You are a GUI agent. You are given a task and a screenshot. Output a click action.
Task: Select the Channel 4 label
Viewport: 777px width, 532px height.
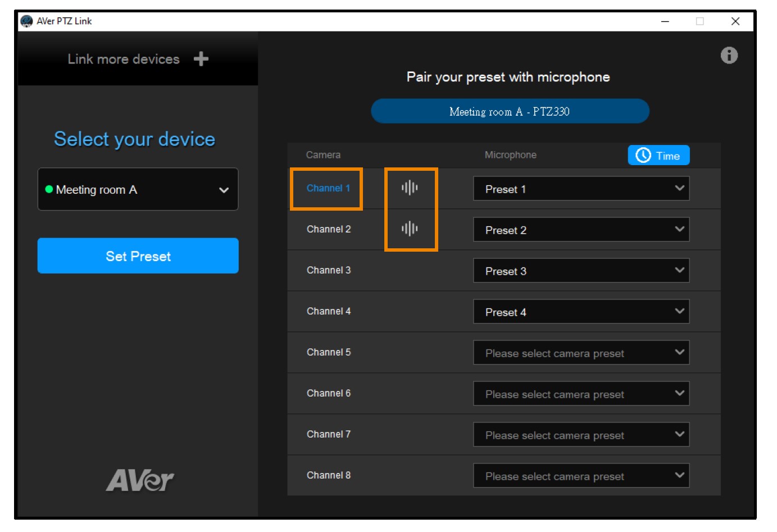pyautogui.click(x=329, y=311)
